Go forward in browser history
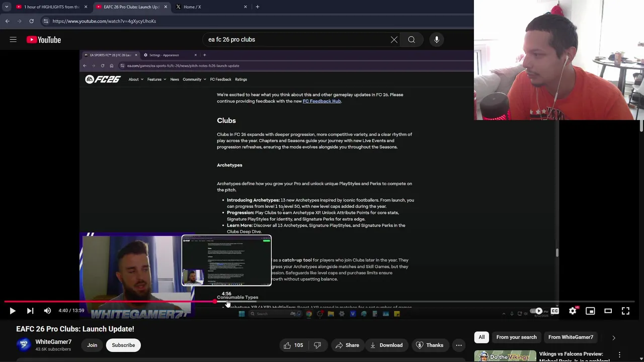The width and height of the screenshot is (644, 362). [x=19, y=21]
